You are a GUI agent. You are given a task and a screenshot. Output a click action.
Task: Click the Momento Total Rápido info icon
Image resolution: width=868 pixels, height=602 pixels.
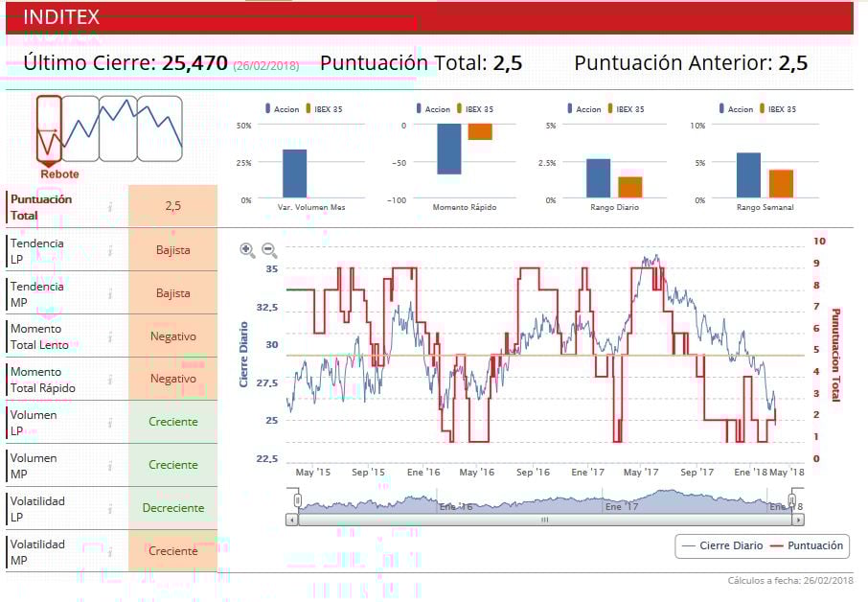click(110, 380)
